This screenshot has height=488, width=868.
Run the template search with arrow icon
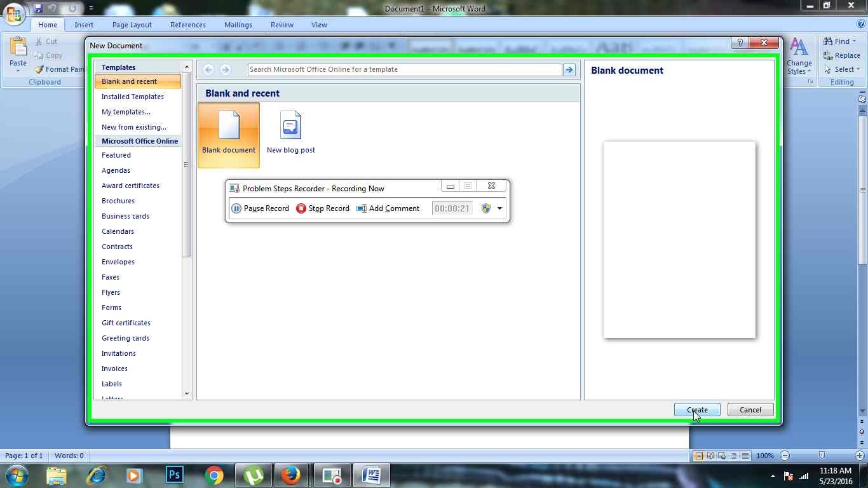(569, 70)
